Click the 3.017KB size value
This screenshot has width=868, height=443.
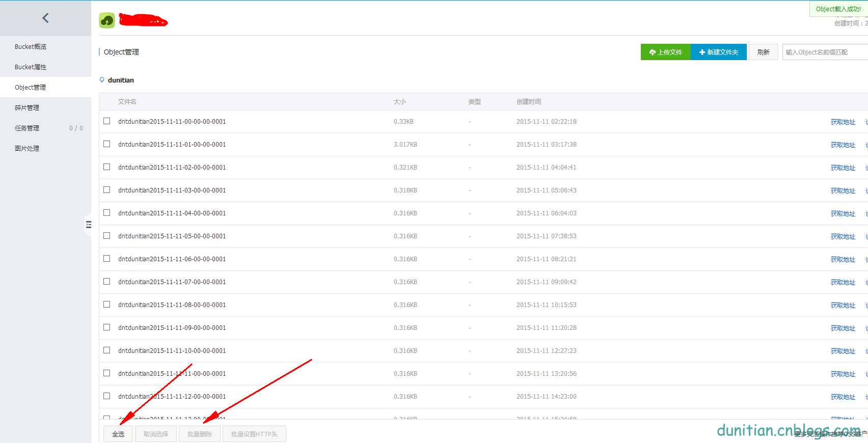[x=405, y=145]
